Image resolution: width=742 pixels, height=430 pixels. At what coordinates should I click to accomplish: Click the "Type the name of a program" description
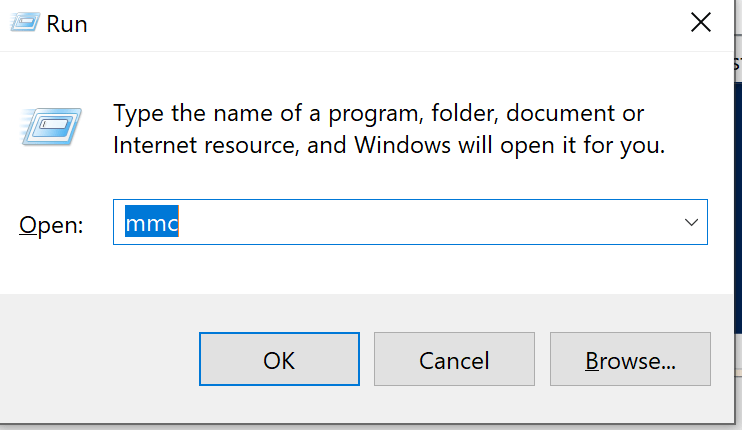[379, 113]
